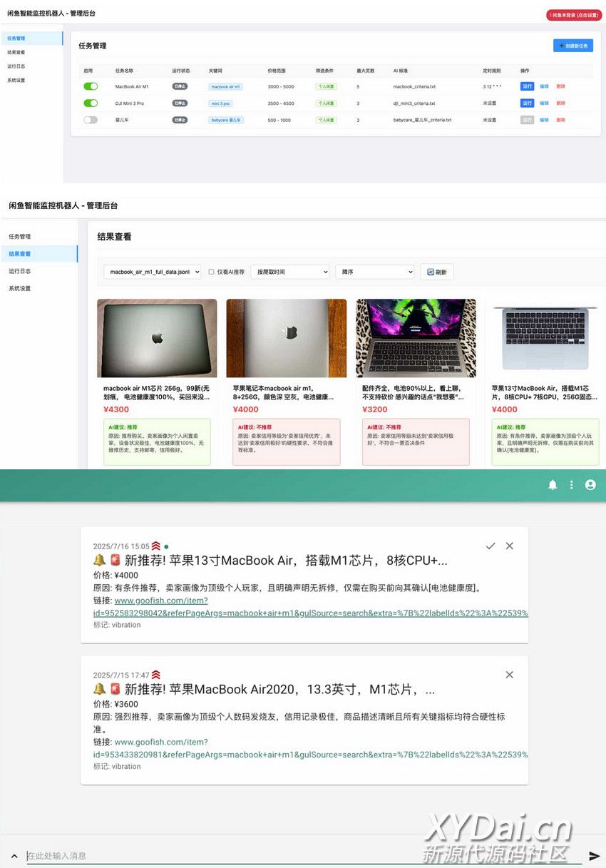This screenshot has width=606, height=868.
Task: Disable the MacBook Air M1 task toggle
Action: (91, 86)
